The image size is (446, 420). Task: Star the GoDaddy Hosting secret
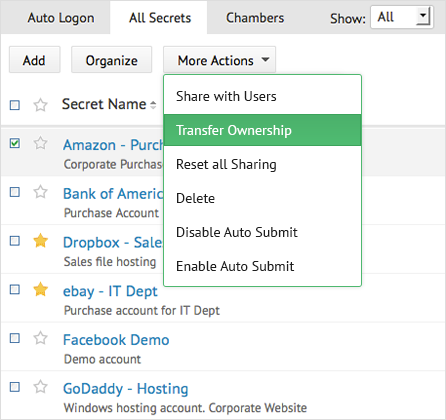40,387
